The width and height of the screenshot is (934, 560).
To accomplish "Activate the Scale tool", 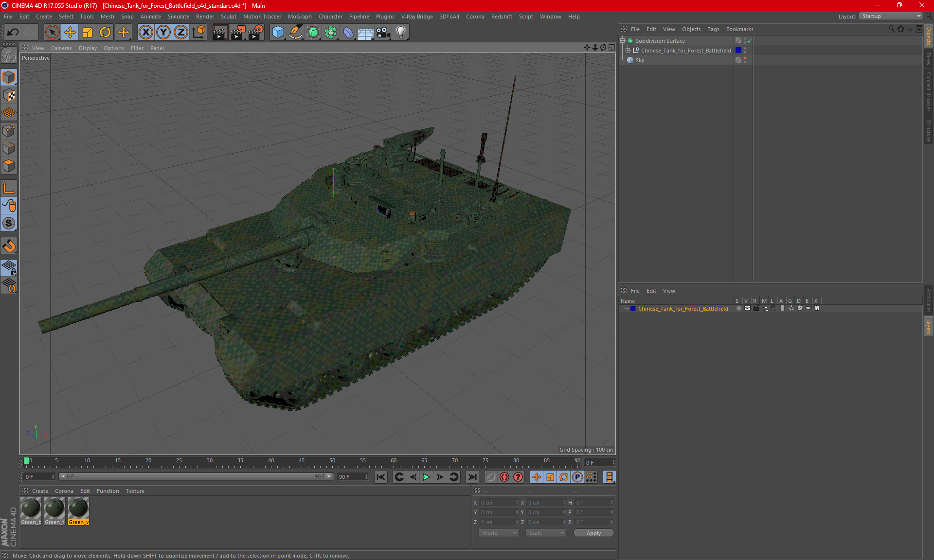I will (x=88, y=33).
